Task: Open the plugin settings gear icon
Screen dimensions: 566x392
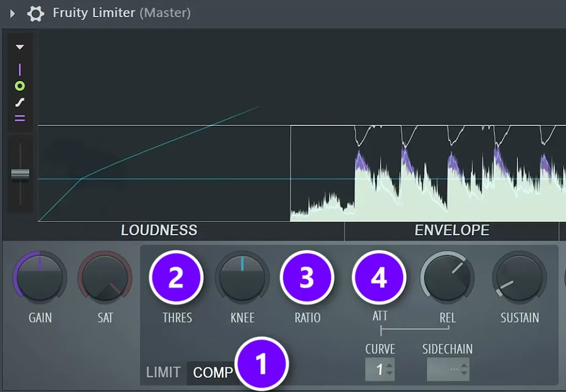Action: tap(35, 14)
